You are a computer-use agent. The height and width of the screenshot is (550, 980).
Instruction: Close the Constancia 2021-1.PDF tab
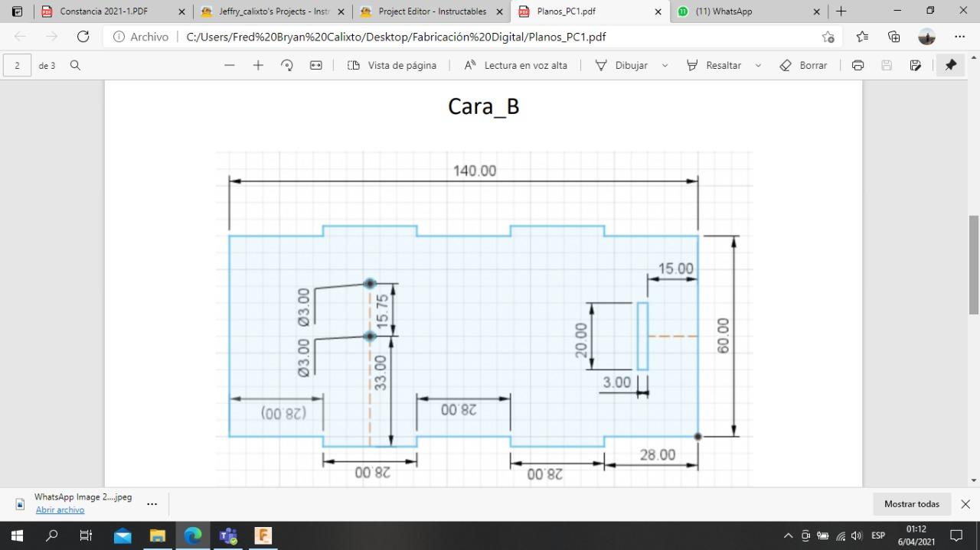tap(181, 11)
